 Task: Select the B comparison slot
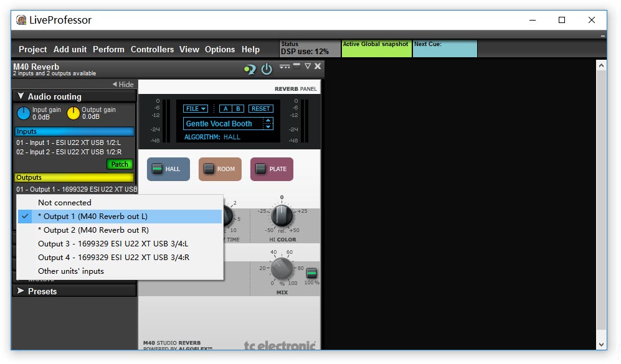[x=238, y=108]
